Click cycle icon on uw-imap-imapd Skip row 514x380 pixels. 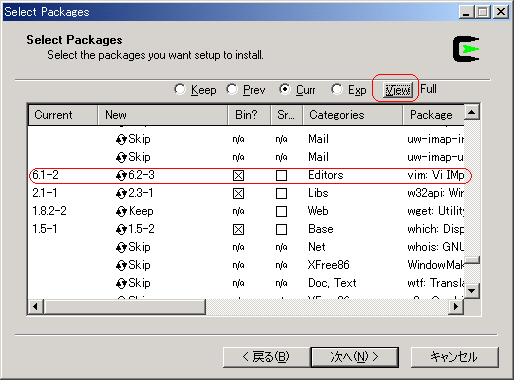(121, 139)
